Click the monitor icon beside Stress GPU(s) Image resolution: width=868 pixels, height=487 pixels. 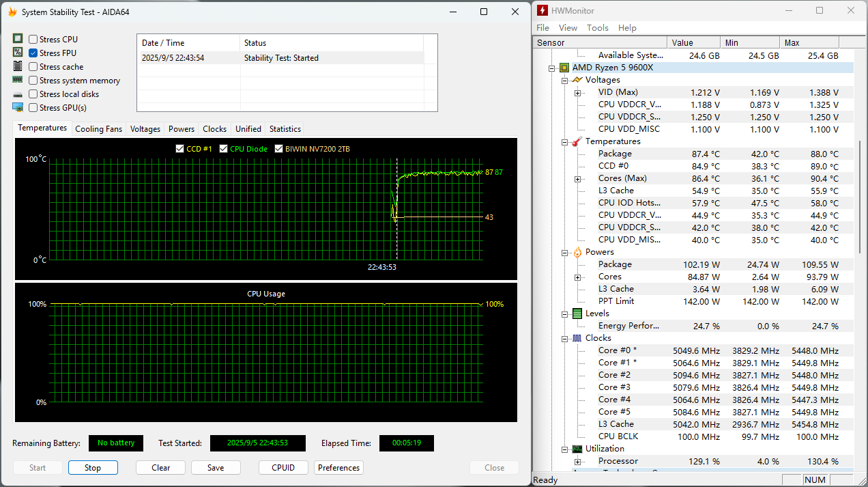click(18, 107)
